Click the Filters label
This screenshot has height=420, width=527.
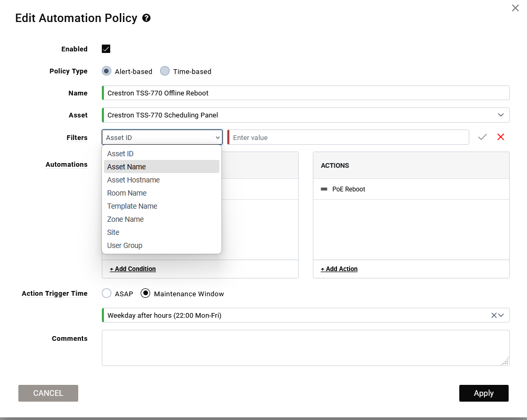[x=77, y=138]
